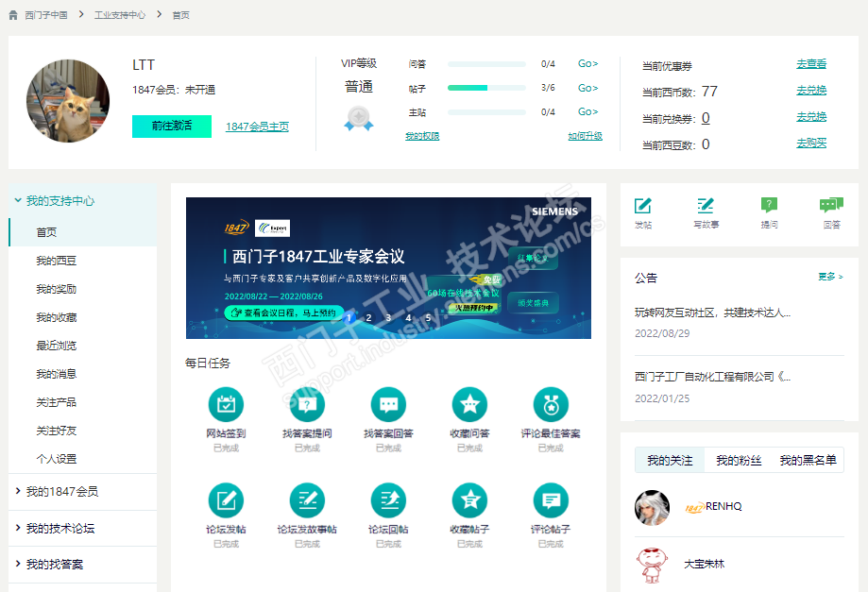Click 去购买 next to 当前西豆数
This screenshot has width=868, height=592.
pos(811,144)
